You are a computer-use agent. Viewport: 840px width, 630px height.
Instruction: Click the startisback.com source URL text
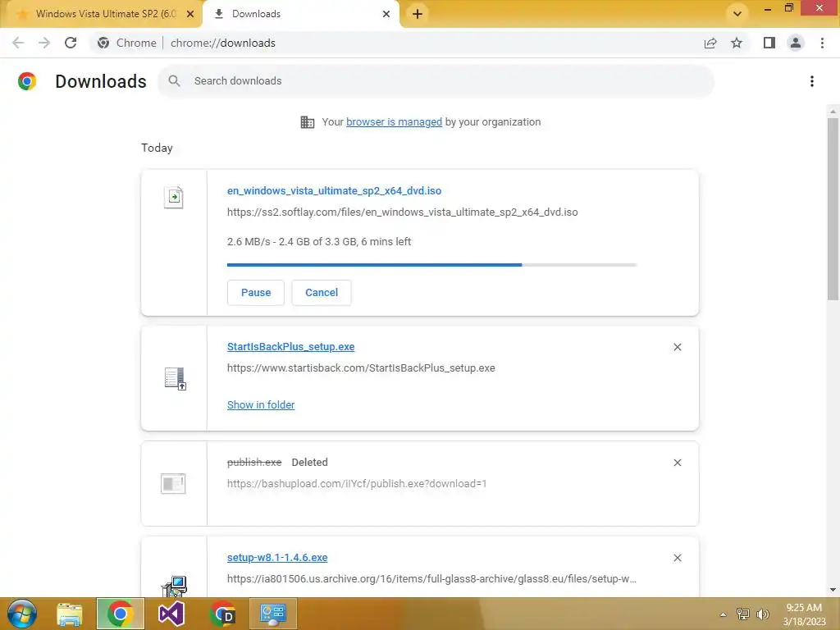click(361, 368)
